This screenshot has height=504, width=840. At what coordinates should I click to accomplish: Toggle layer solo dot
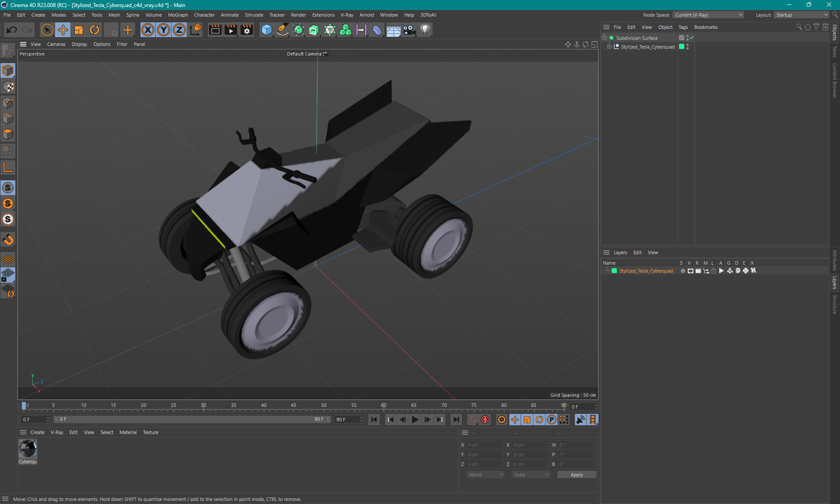(x=682, y=271)
